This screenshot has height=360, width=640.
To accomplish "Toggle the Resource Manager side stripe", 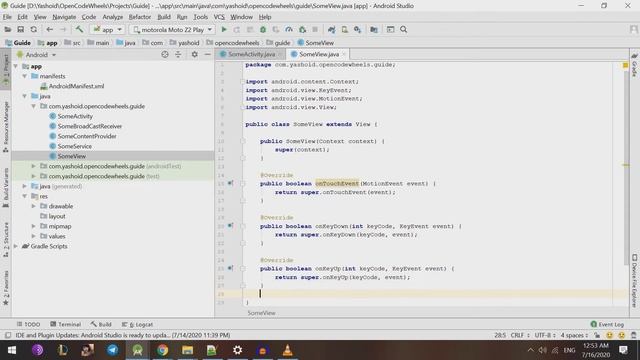I will tap(6, 127).
